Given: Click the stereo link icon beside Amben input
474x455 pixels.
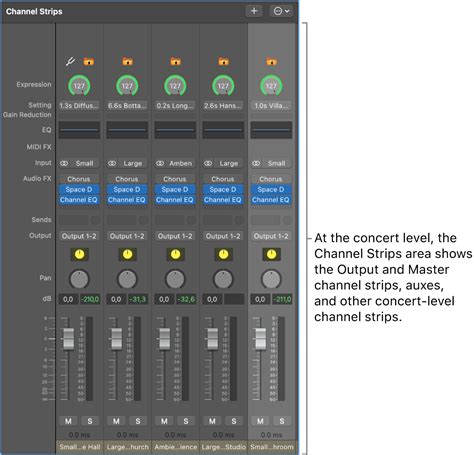Looking at the screenshot, I should coord(160,163).
